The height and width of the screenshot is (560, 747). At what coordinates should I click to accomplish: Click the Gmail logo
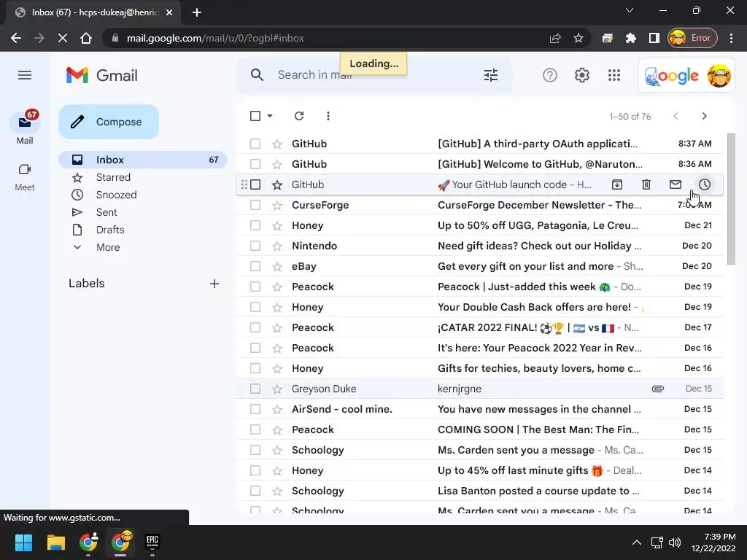(102, 75)
